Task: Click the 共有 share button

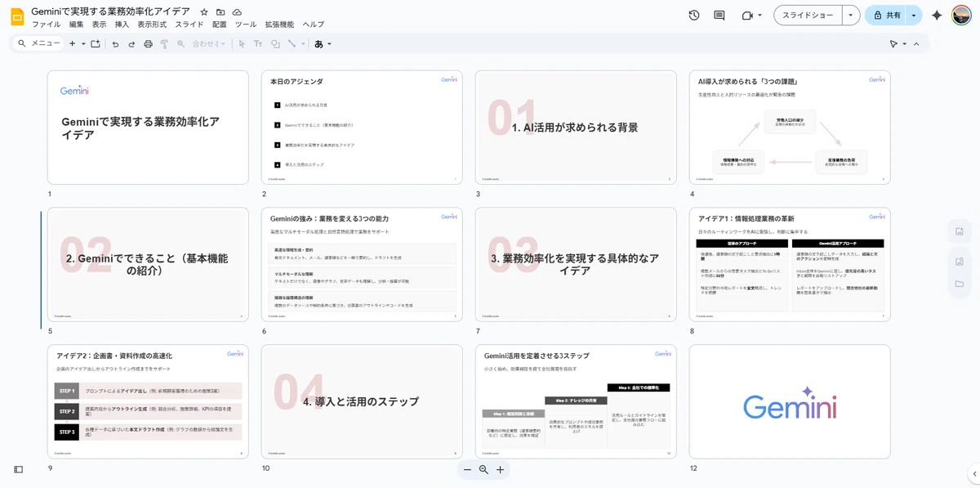Action: point(886,16)
